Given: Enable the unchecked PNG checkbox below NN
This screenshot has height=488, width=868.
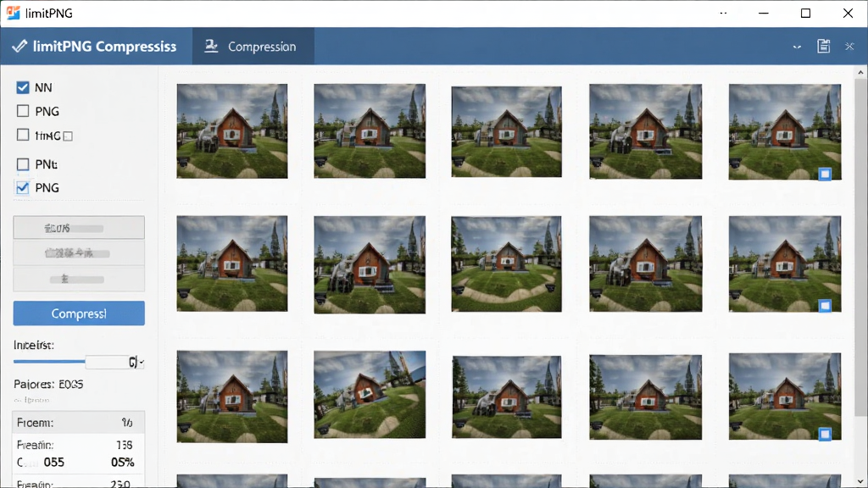Looking at the screenshot, I should 23,111.
